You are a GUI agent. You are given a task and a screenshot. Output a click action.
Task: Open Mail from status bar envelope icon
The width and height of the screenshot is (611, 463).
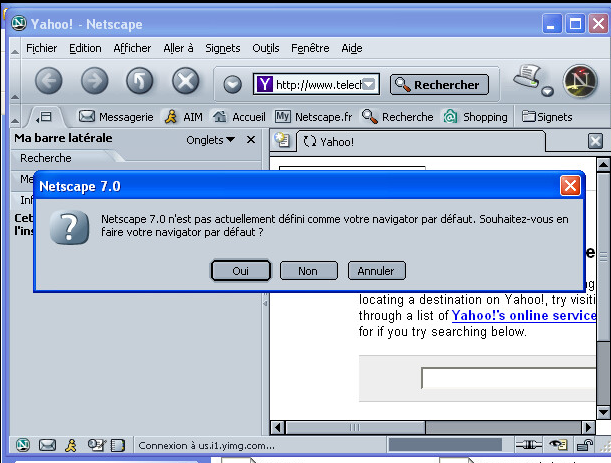(x=47, y=445)
